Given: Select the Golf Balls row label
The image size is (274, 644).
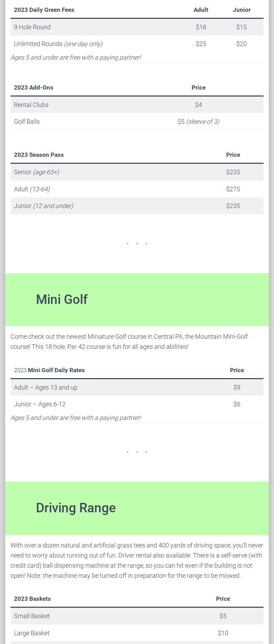Looking at the screenshot, I should point(27,122).
